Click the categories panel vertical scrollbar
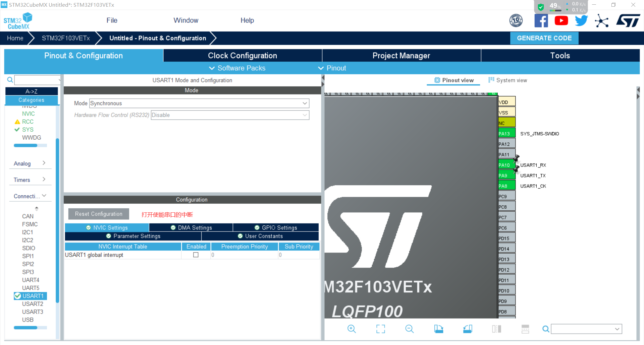Screen dimensions: 644x345 coord(57,220)
